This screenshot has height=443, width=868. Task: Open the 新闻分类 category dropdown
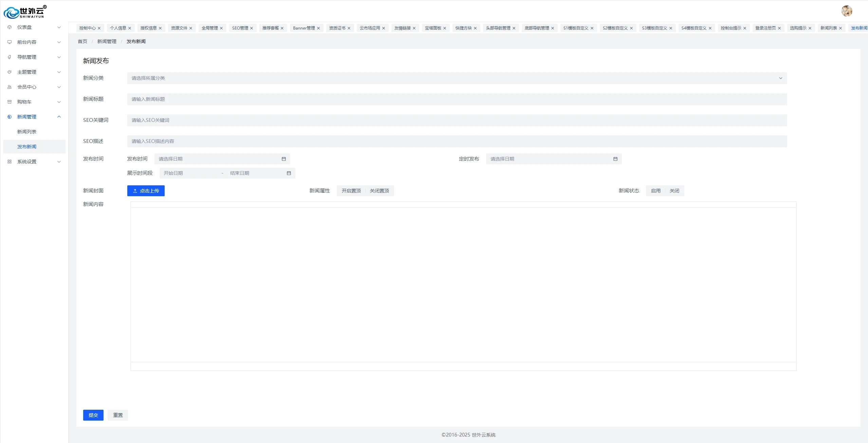pyautogui.click(x=457, y=78)
